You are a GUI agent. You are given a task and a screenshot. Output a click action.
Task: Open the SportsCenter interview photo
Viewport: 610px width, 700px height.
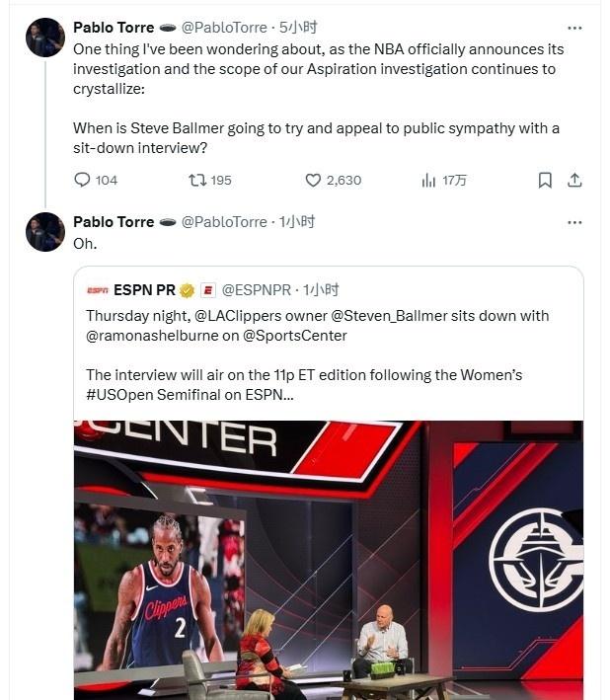point(328,560)
